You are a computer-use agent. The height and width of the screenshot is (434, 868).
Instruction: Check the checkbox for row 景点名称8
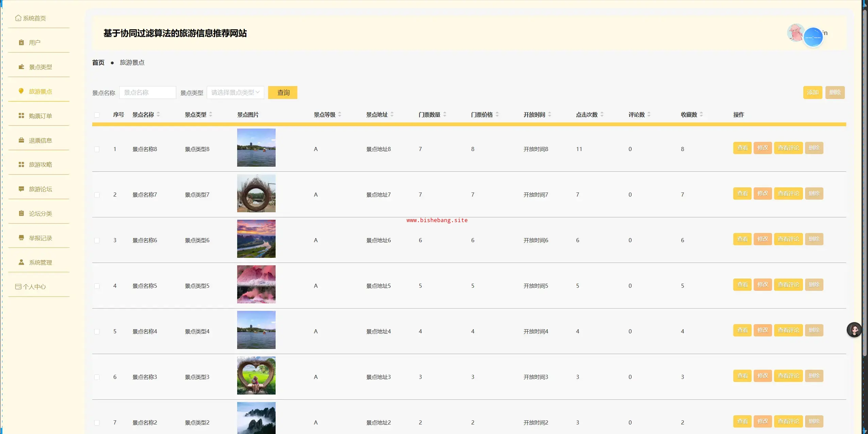click(97, 149)
